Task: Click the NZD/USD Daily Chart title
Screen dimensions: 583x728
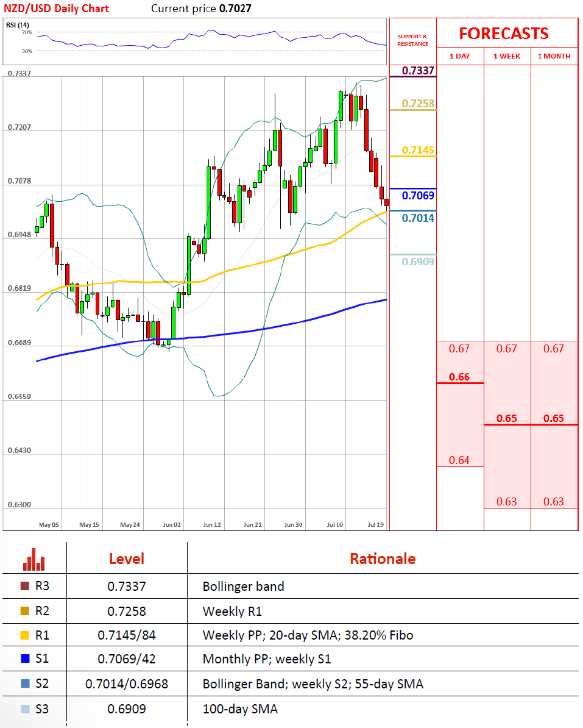Action: 56,9
